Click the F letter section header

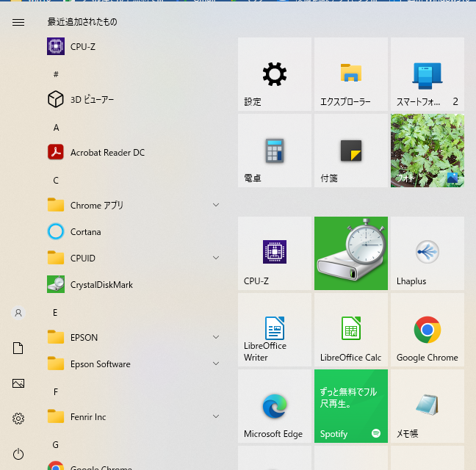tap(56, 392)
